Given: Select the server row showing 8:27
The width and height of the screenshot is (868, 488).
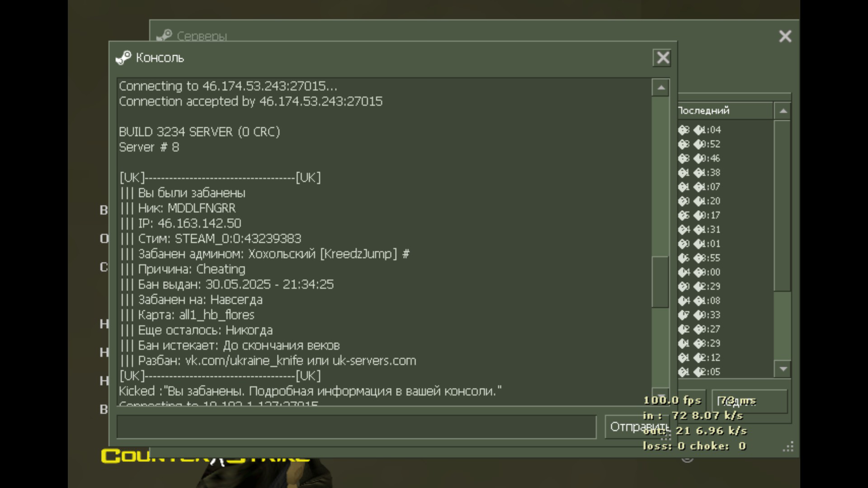Looking at the screenshot, I should (x=725, y=329).
